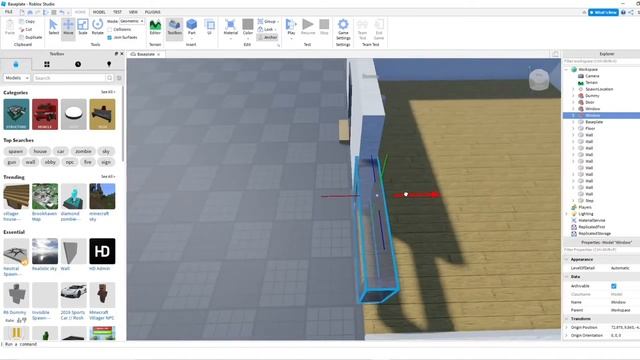Select the HD Admin model thumbnail

pos(102,251)
